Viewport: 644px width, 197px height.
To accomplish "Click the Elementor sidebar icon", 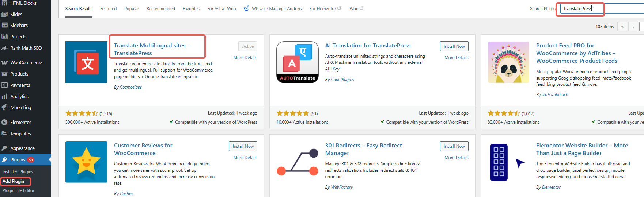I will 4,123.
